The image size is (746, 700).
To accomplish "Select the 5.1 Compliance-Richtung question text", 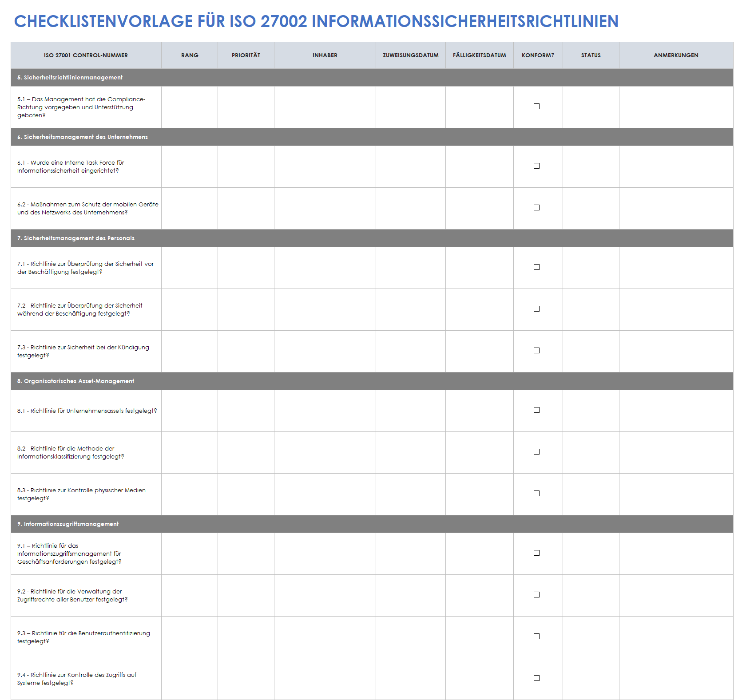I will coord(81,107).
